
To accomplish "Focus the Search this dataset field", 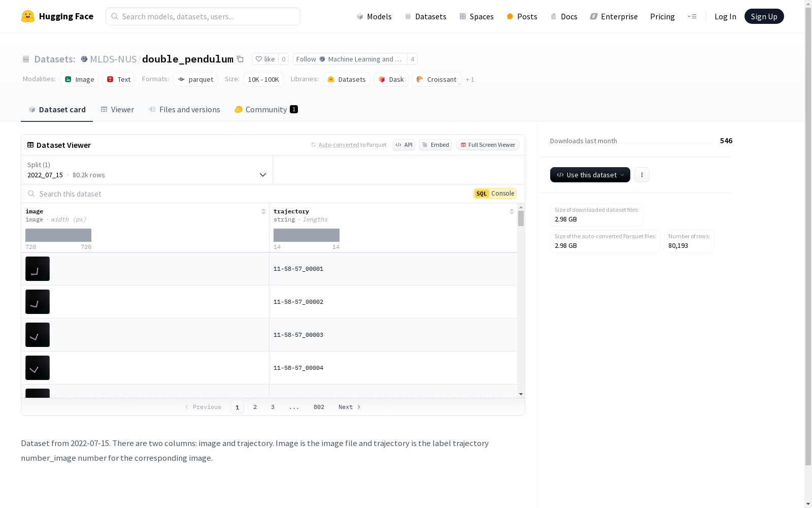I will tap(249, 194).
